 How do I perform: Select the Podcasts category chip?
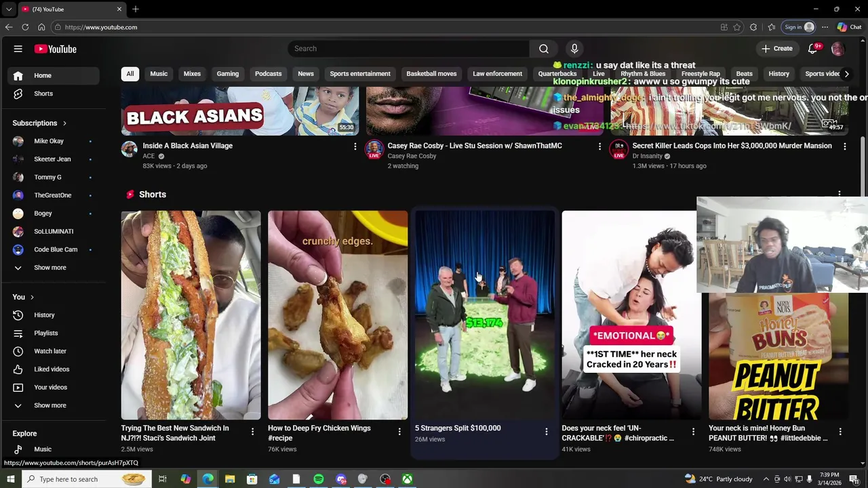[x=269, y=74]
